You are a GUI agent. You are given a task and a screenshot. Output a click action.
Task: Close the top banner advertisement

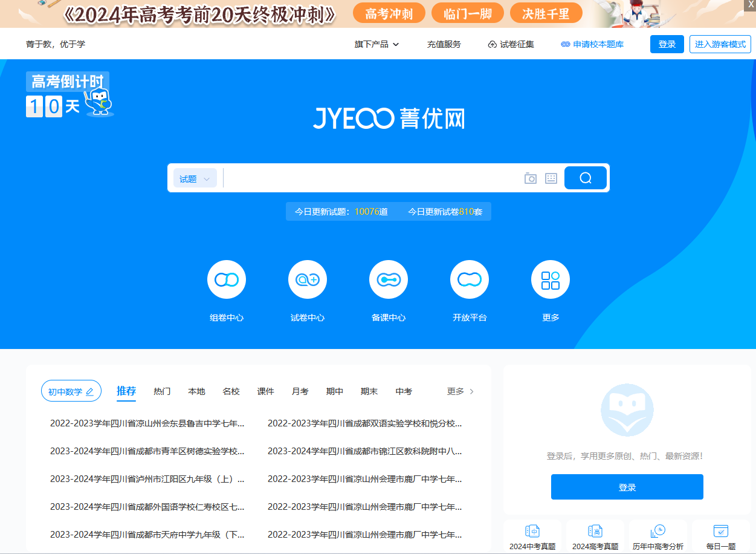(x=751, y=4)
